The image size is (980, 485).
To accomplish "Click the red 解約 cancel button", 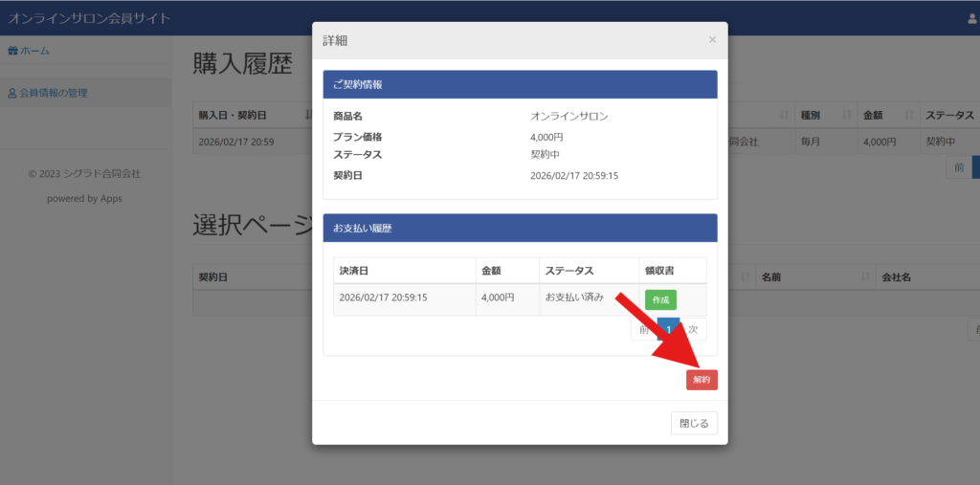I will (x=702, y=380).
